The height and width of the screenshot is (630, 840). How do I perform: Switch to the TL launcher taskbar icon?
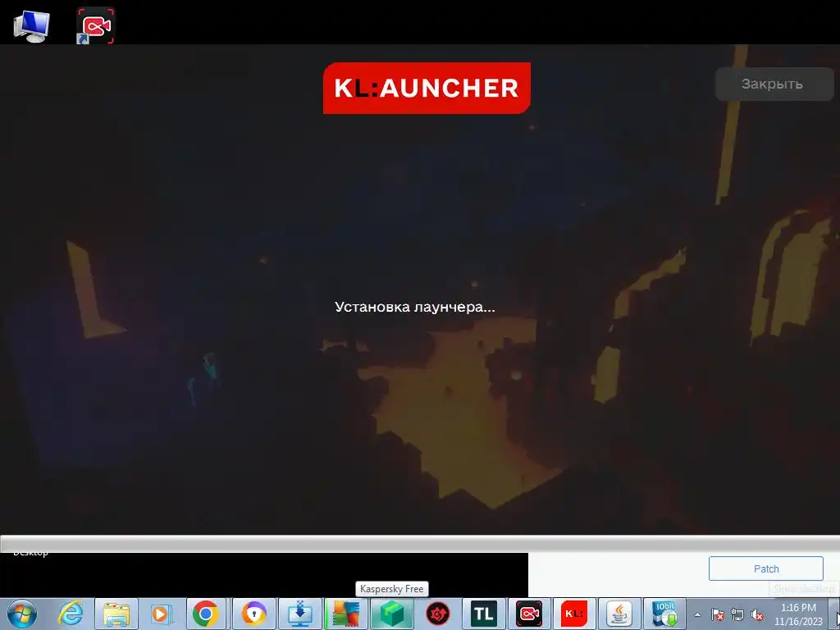pyautogui.click(x=484, y=614)
